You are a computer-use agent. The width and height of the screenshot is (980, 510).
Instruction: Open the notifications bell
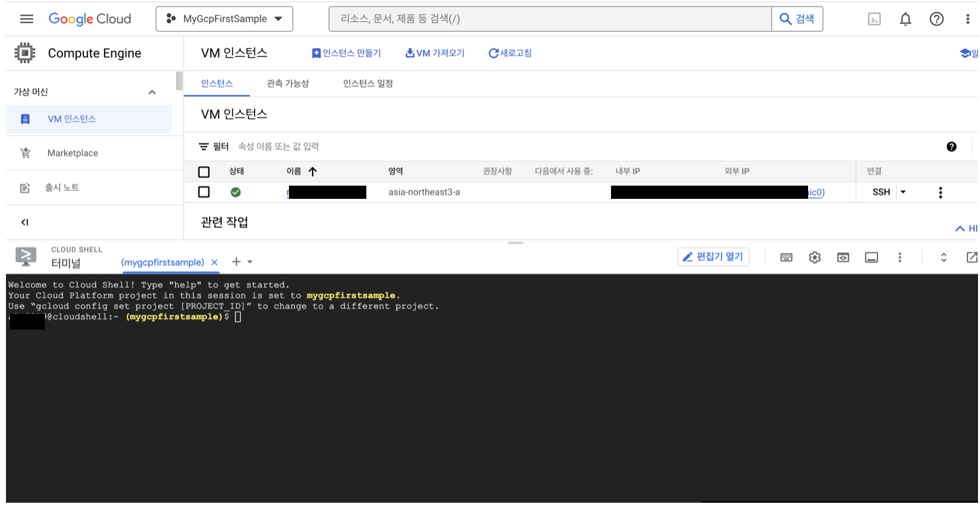tap(905, 19)
